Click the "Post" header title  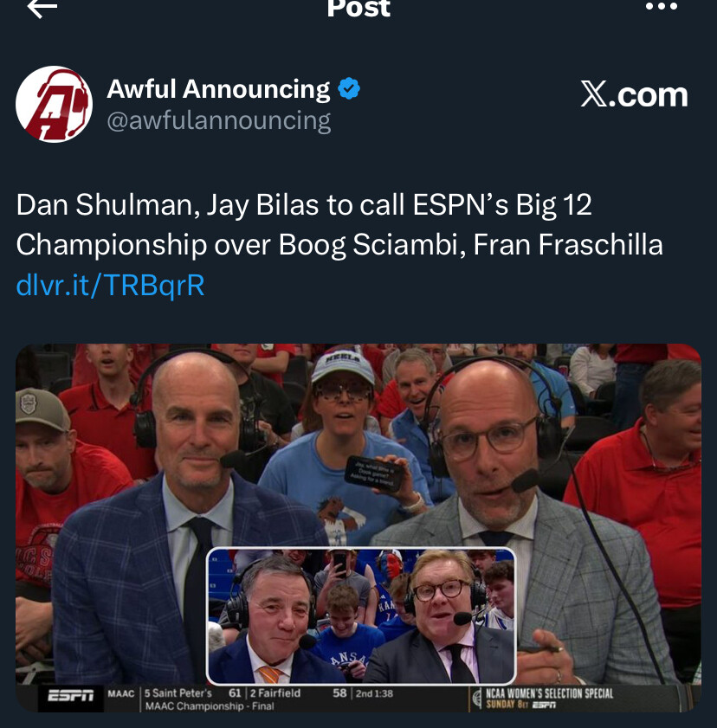(358, 9)
